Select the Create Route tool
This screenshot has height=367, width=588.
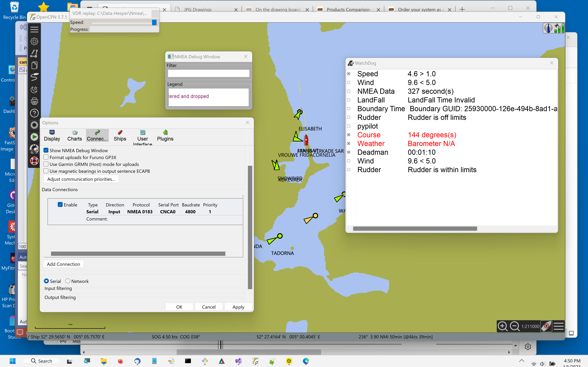pos(34,53)
